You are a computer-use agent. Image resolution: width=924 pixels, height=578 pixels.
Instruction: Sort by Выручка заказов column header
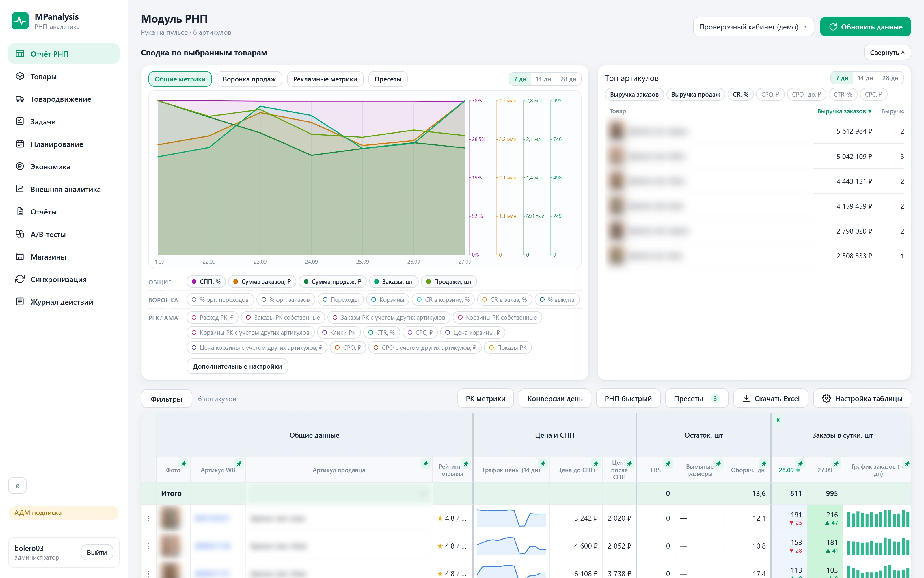pos(845,111)
